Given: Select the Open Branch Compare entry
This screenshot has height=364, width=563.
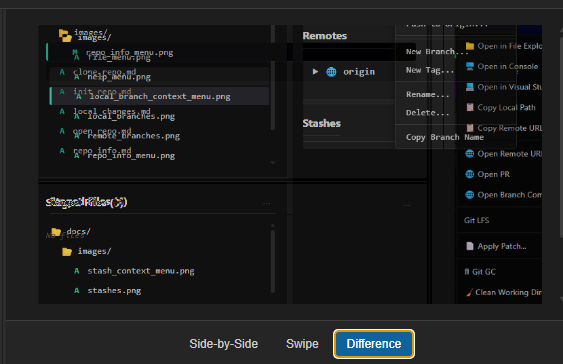Looking at the screenshot, I should click(510, 195).
